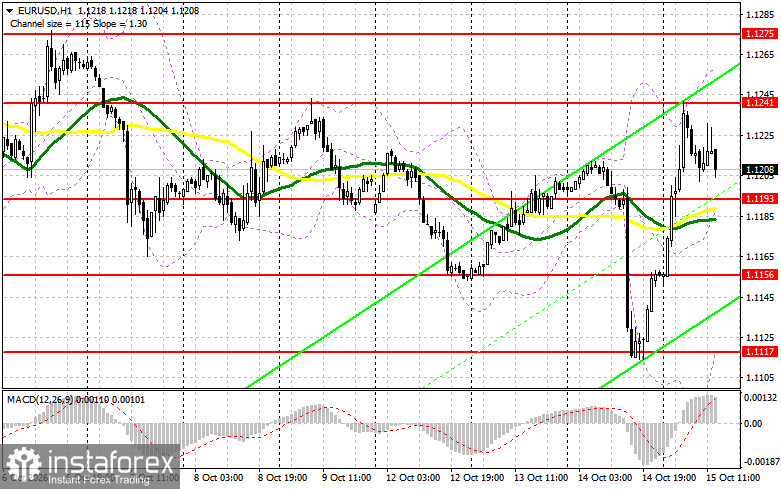The image size is (781, 489).
Task: Click the 1.1265 price axis value
Action: click(760, 55)
